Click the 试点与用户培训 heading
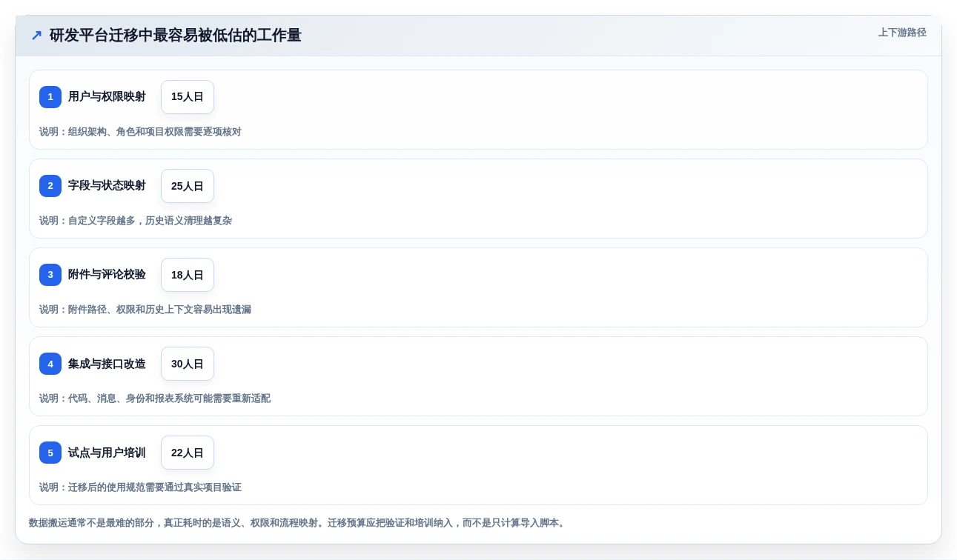The image size is (957, 560). 107,453
